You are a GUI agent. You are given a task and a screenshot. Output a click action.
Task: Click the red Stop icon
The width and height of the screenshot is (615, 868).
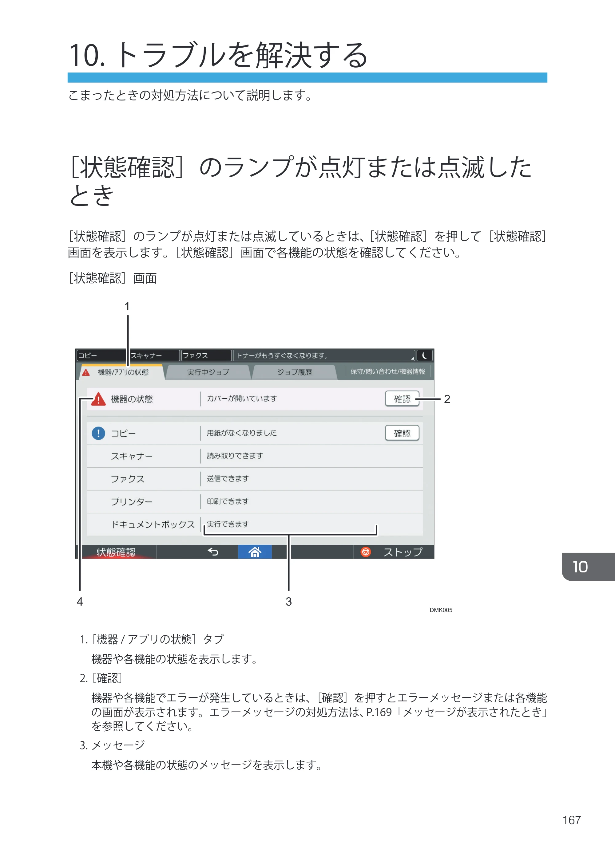[365, 552]
